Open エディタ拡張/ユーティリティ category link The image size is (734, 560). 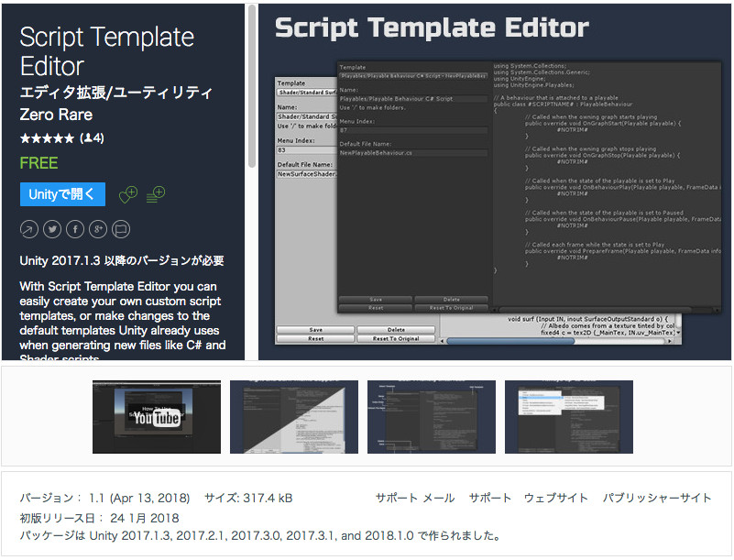tap(116, 93)
